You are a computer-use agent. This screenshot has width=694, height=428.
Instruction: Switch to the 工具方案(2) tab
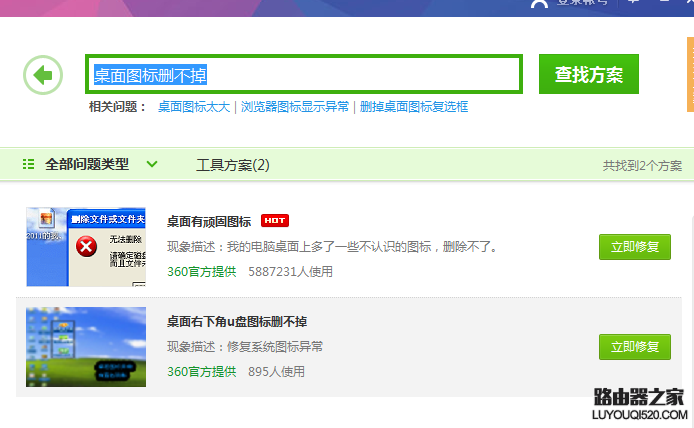click(232, 165)
